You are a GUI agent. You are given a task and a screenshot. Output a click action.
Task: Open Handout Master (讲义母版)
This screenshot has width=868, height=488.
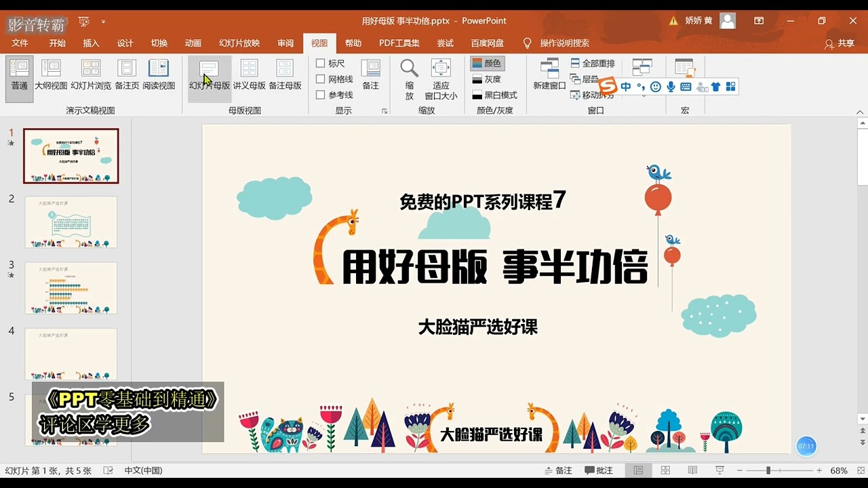point(249,75)
